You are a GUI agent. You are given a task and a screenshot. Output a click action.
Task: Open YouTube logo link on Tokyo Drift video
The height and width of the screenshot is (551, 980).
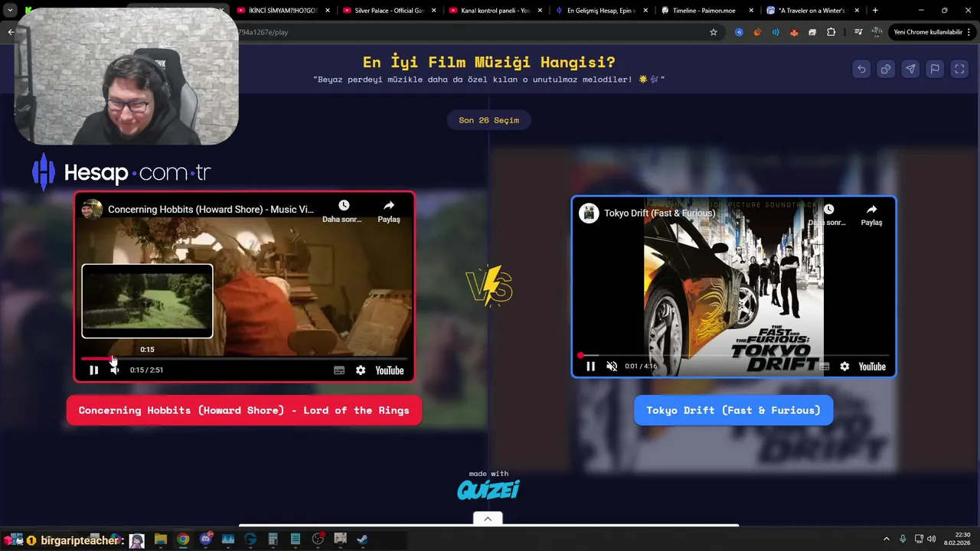[872, 367]
